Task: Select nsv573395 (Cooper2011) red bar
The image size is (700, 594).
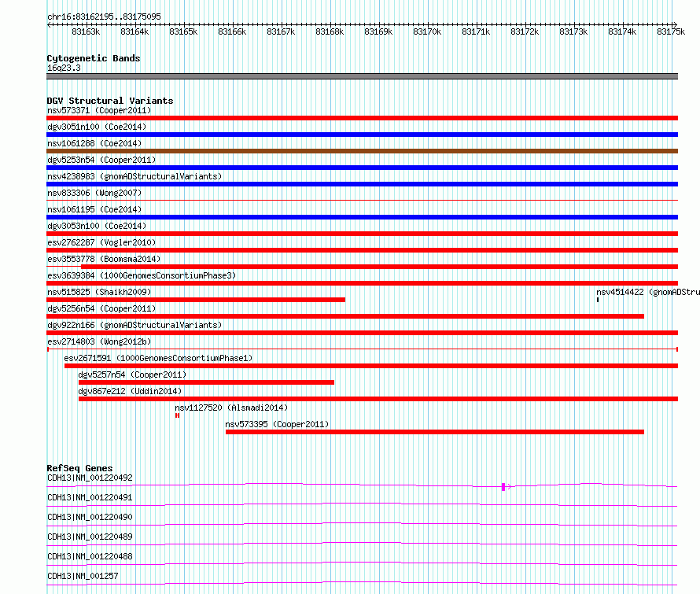Action: point(435,432)
